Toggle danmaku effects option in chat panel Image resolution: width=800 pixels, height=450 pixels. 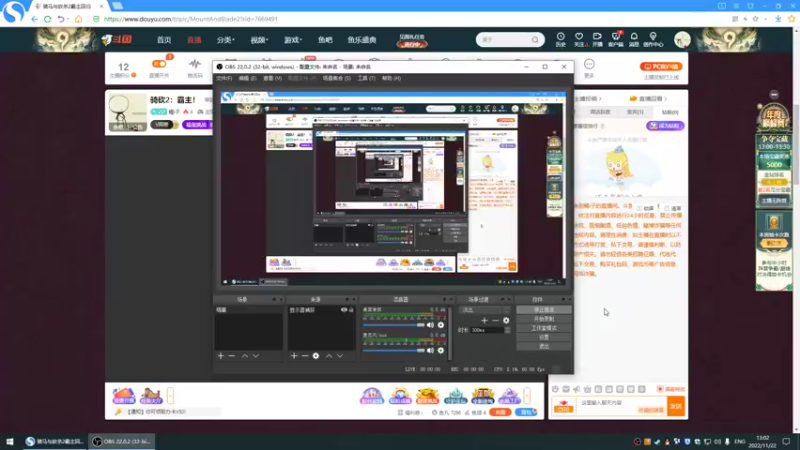click(x=671, y=389)
